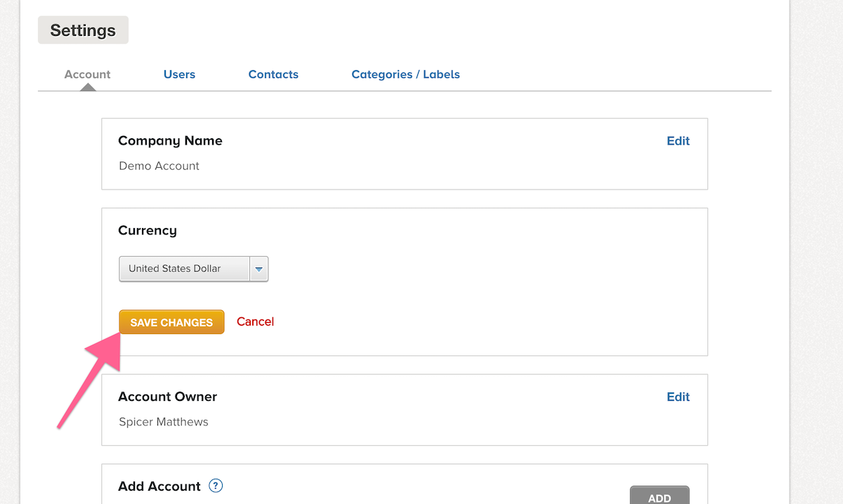The height and width of the screenshot is (504, 843).
Task: Click the triangle indicator under the Account tab
Action: pyautogui.click(x=87, y=88)
